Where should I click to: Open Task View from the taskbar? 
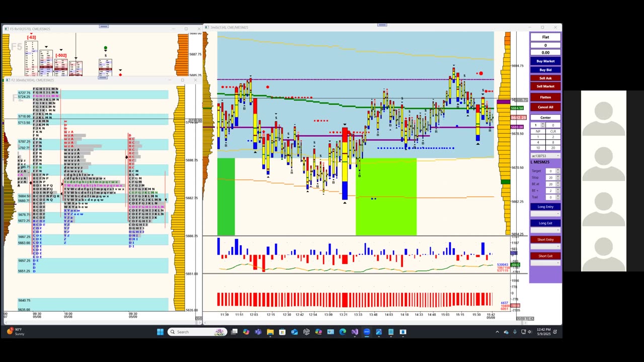pyautogui.click(x=234, y=332)
